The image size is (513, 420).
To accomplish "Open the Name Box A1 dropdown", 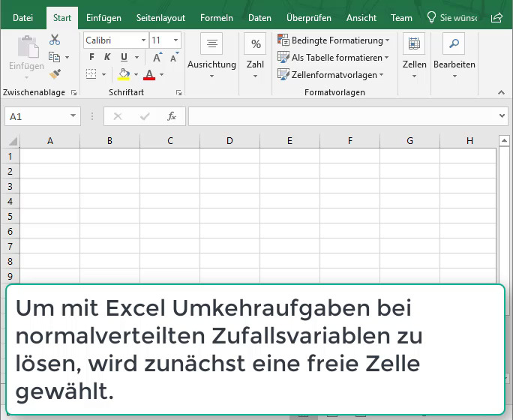I will click(73, 116).
